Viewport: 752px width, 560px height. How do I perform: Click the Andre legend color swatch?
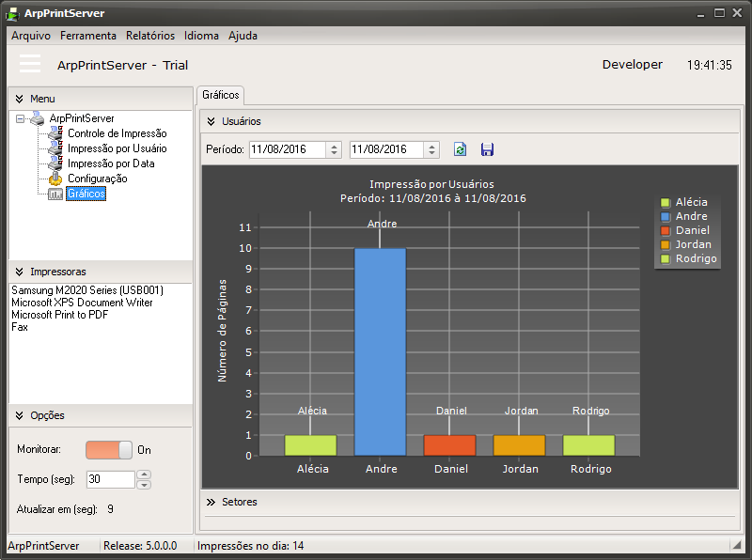[x=665, y=217]
